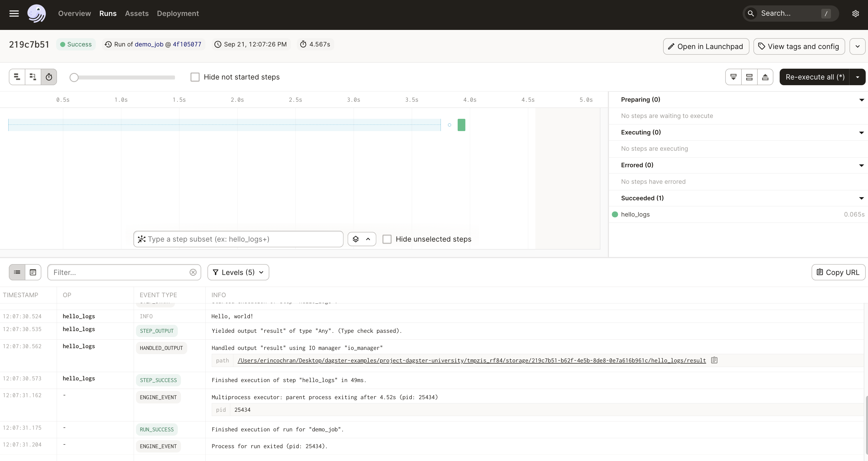Click the step subset input field
The image size is (868, 461).
coord(238,239)
